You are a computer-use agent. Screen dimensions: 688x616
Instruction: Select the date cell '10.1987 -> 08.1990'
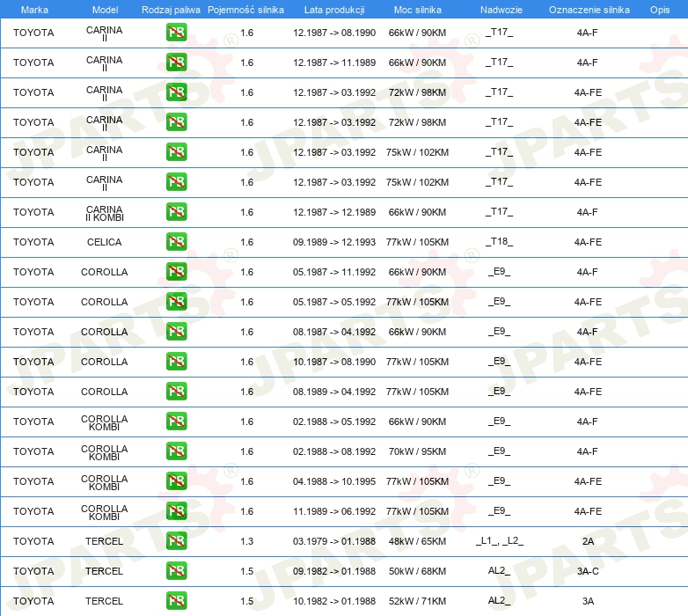click(x=334, y=362)
